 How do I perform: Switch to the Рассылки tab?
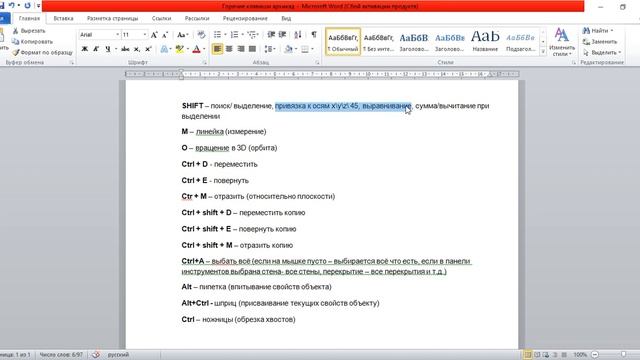197,18
